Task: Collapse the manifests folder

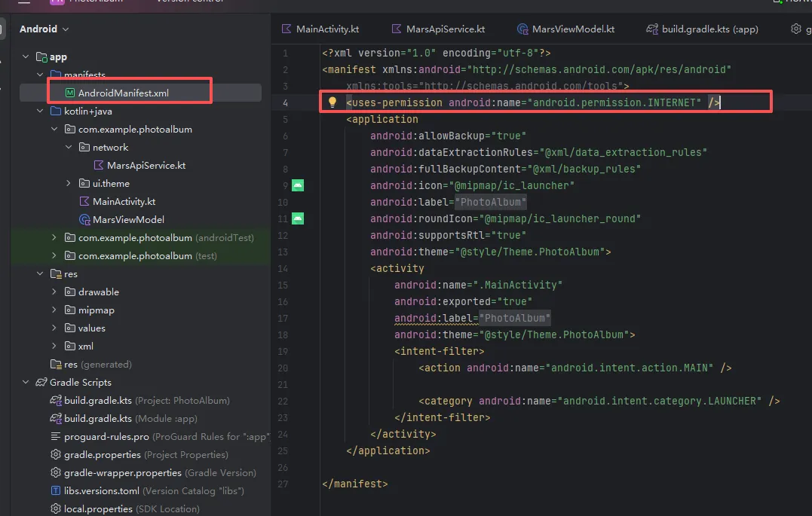Action: pos(40,75)
